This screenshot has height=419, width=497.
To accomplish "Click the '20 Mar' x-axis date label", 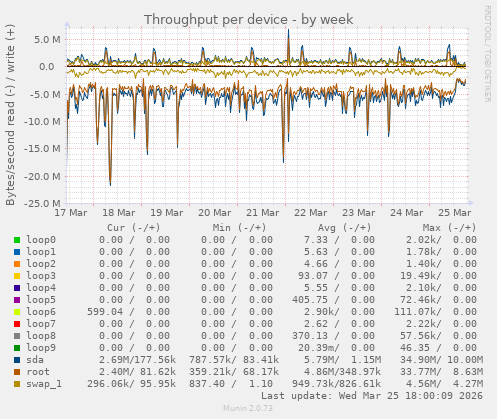I will coord(215,213).
